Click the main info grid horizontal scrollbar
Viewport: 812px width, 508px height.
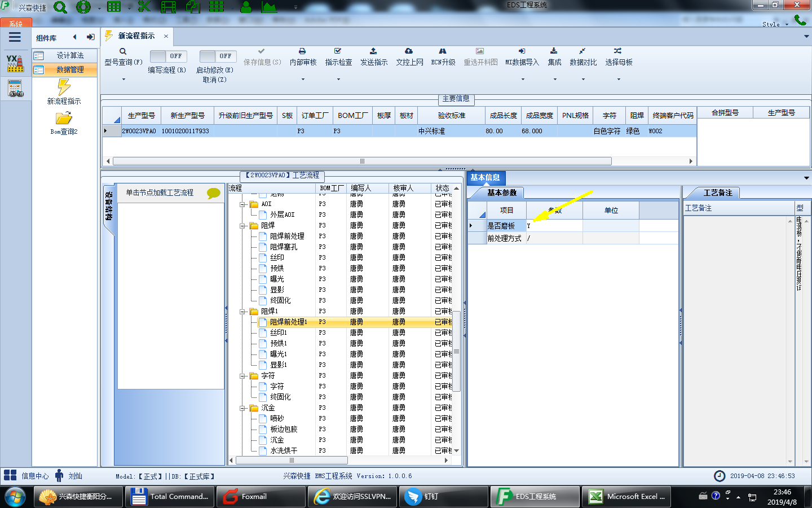(362, 161)
